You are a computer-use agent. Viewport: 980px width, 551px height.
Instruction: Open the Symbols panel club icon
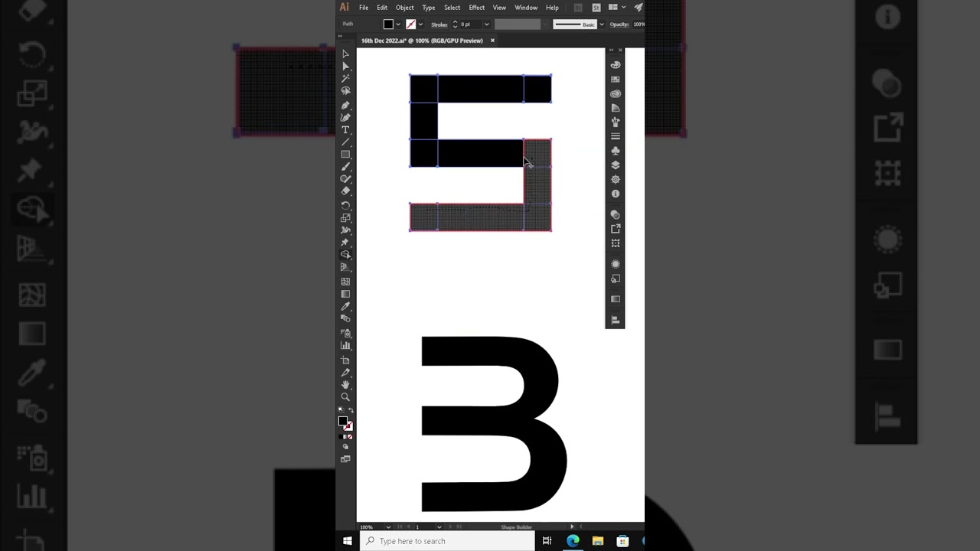pos(616,151)
